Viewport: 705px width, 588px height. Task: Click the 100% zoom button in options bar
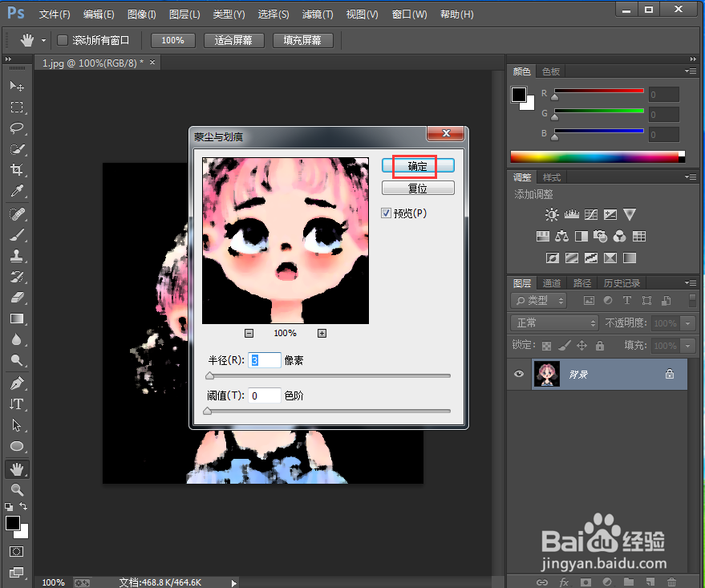pyautogui.click(x=172, y=40)
